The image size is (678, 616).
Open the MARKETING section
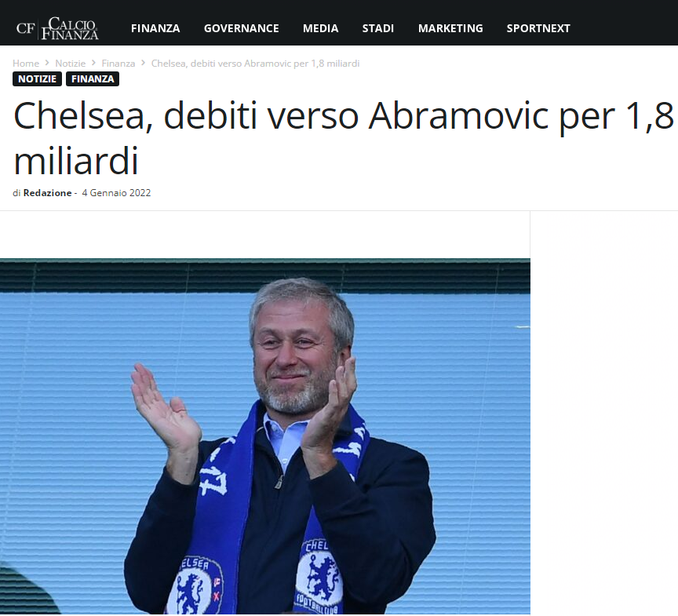(x=450, y=28)
